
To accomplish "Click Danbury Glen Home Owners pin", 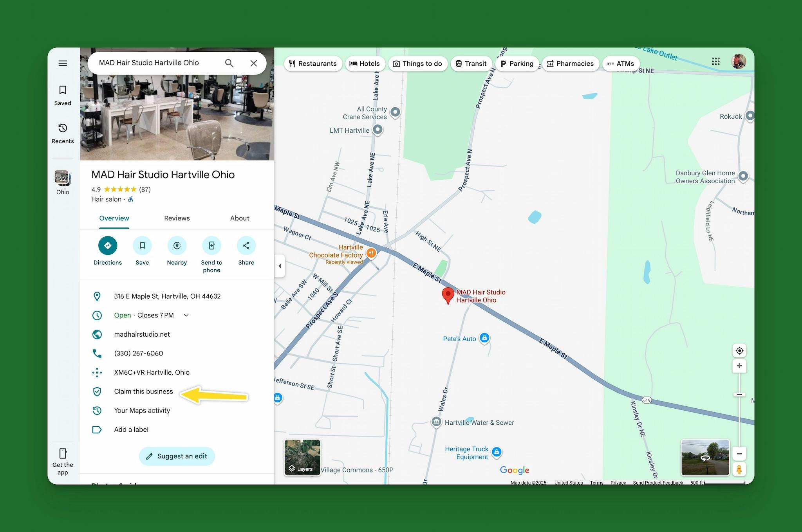I will pos(743,176).
